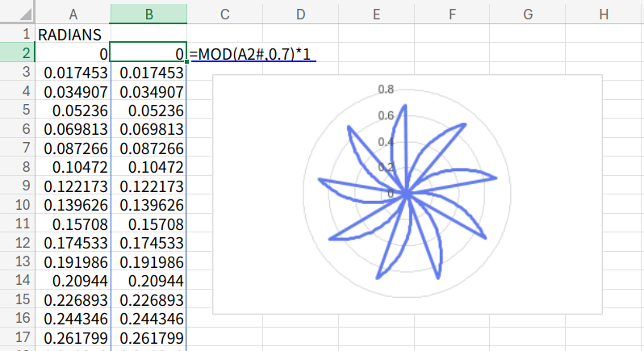The image size is (644, 351).
Task: Select the column B header
Action: 148,14
